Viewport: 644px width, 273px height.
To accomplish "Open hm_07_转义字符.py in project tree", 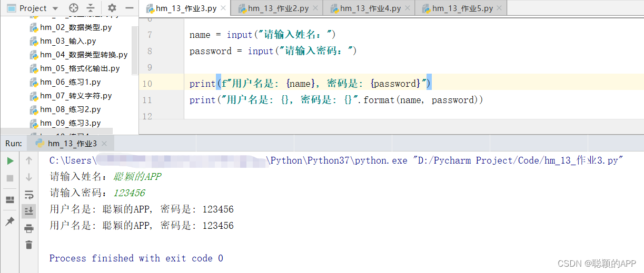I will coord(76,96).
